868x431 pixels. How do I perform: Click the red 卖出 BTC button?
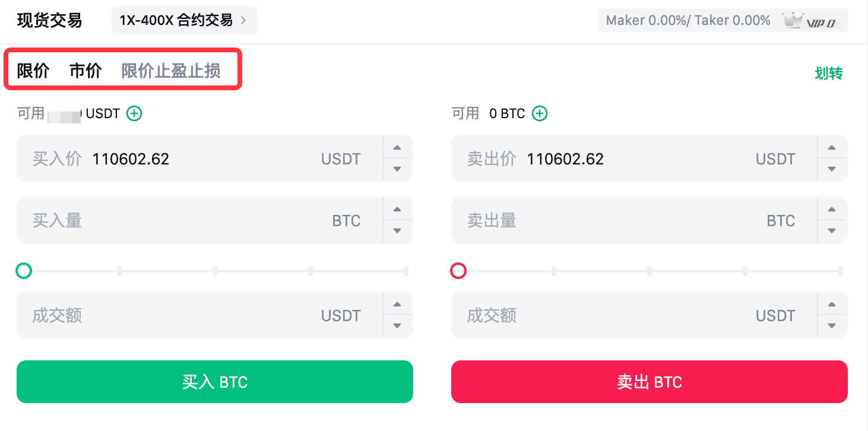(x=650, y=382)
